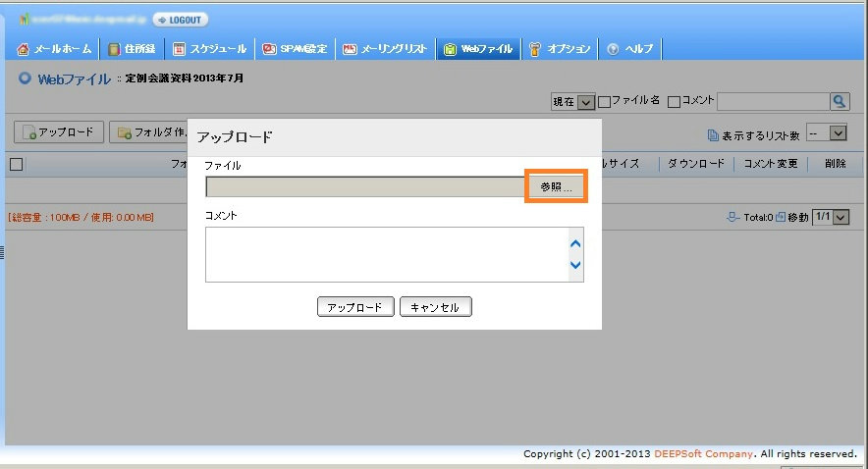Screen dimensions: 868x469
Task: Tick the select-all checkbox in list header
Action: (16, 164)
